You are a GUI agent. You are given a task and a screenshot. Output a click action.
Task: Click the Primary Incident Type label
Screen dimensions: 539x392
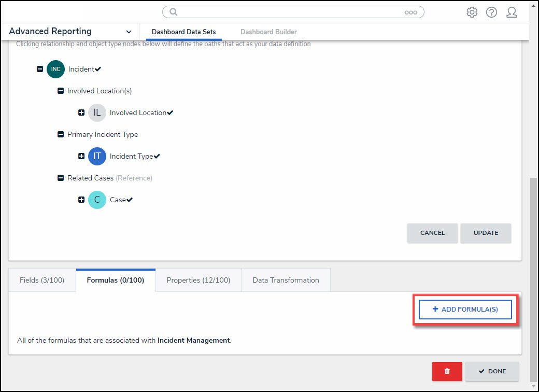[103, 134]
